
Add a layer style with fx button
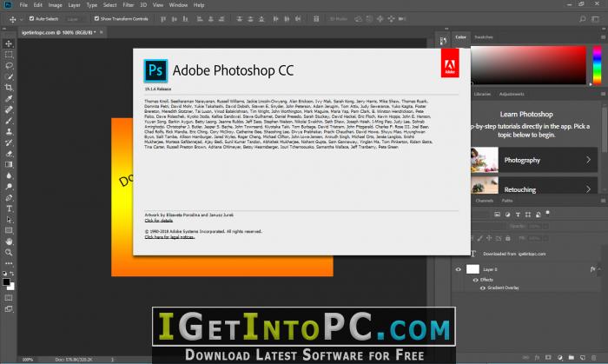click(537, 357)
